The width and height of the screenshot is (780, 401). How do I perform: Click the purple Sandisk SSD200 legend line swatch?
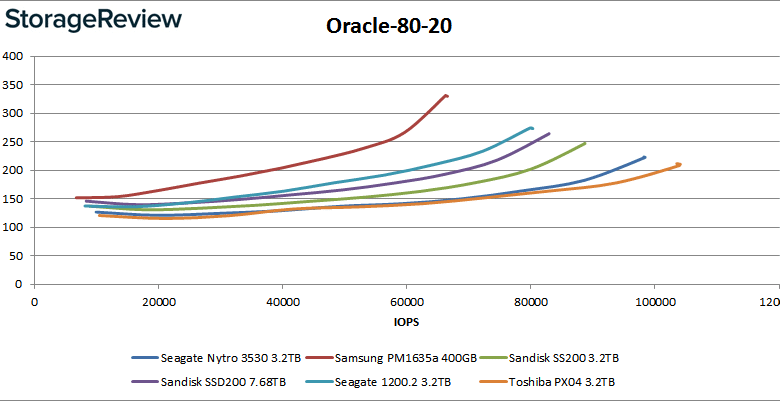click(145, 382)
